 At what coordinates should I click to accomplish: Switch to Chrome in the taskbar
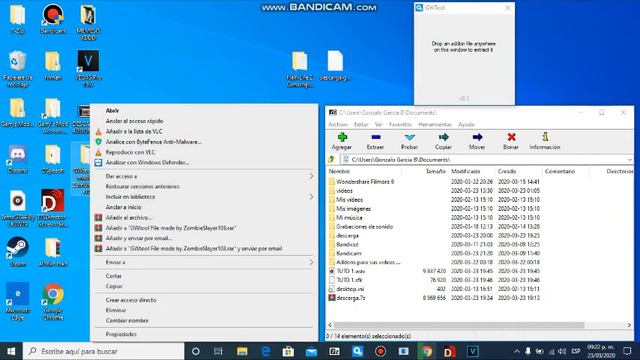(x=427, y=351)
